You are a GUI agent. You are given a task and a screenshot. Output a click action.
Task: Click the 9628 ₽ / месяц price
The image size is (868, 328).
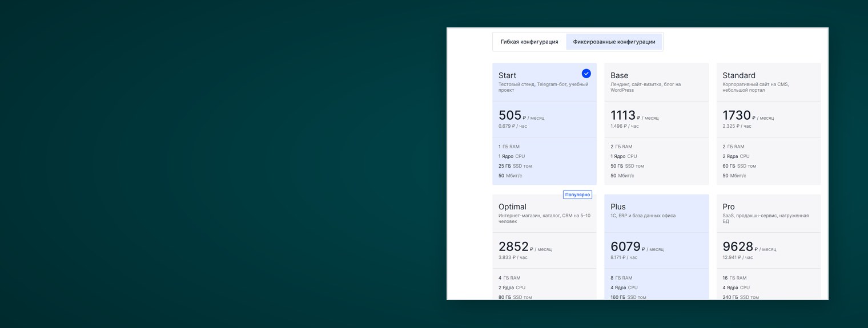749,247
